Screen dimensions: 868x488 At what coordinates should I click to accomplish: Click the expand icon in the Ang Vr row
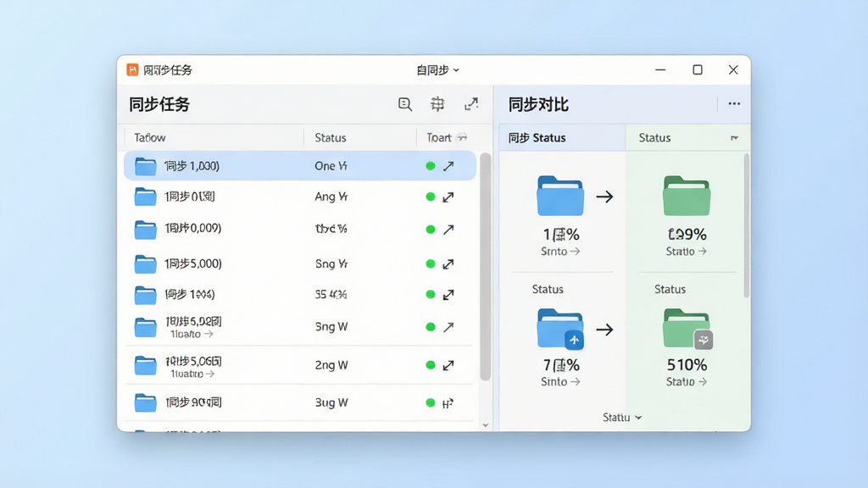448,197
